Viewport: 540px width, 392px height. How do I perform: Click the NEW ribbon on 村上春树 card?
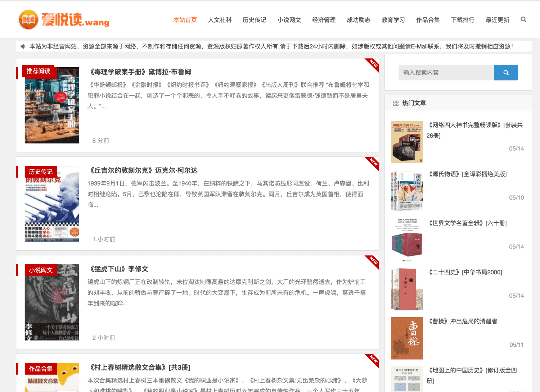click(373, 360)
